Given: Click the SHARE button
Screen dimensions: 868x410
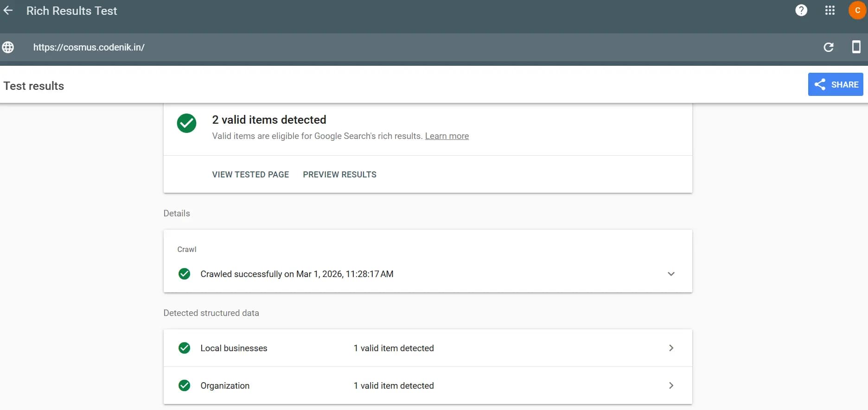Looking at the screenshot, I should (x=836, y=84).
